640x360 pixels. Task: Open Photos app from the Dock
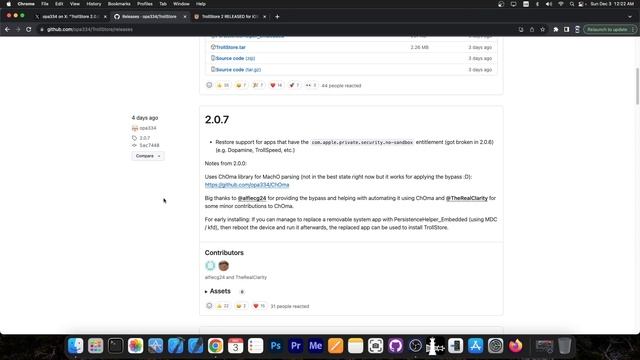click(x=136, y=346)
